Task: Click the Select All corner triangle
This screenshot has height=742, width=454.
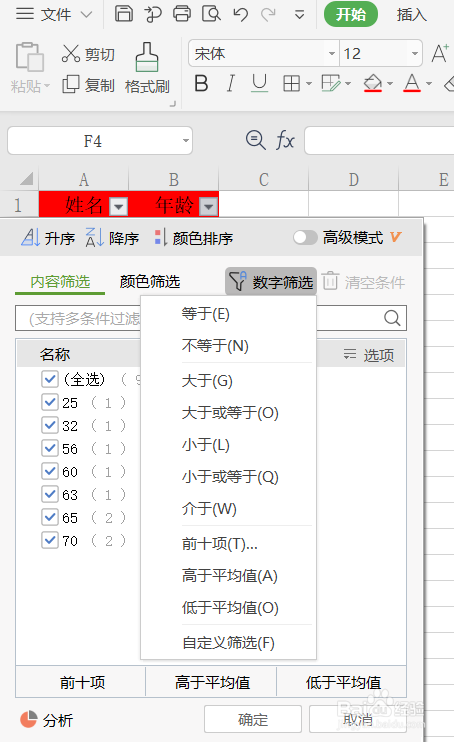Action: (x=27, y=179)
